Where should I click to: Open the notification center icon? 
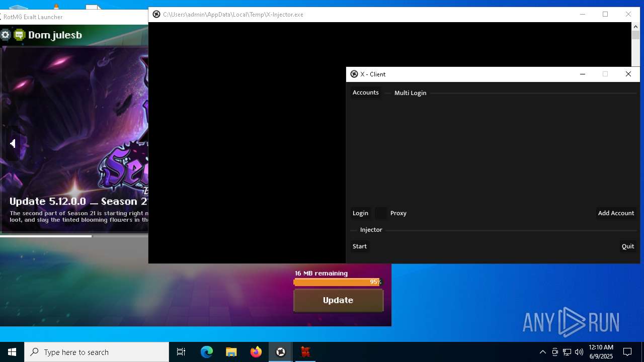point(627,352)
